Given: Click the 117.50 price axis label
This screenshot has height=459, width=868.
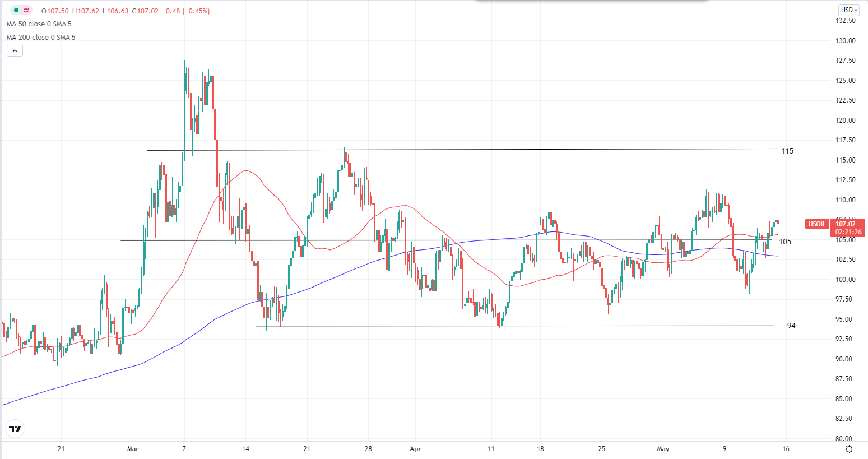Looking at the screenshot, I should click(845, 140).
